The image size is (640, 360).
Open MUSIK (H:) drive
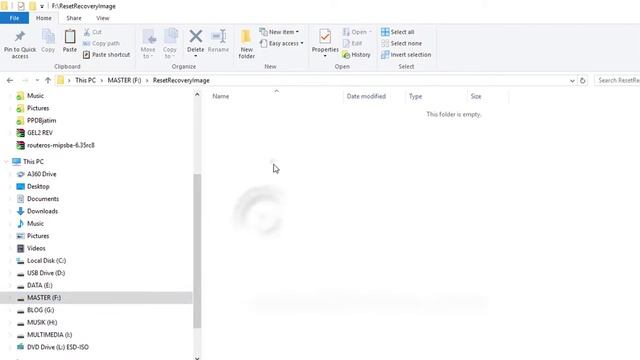pyautogui.click(x=42, y=322)
